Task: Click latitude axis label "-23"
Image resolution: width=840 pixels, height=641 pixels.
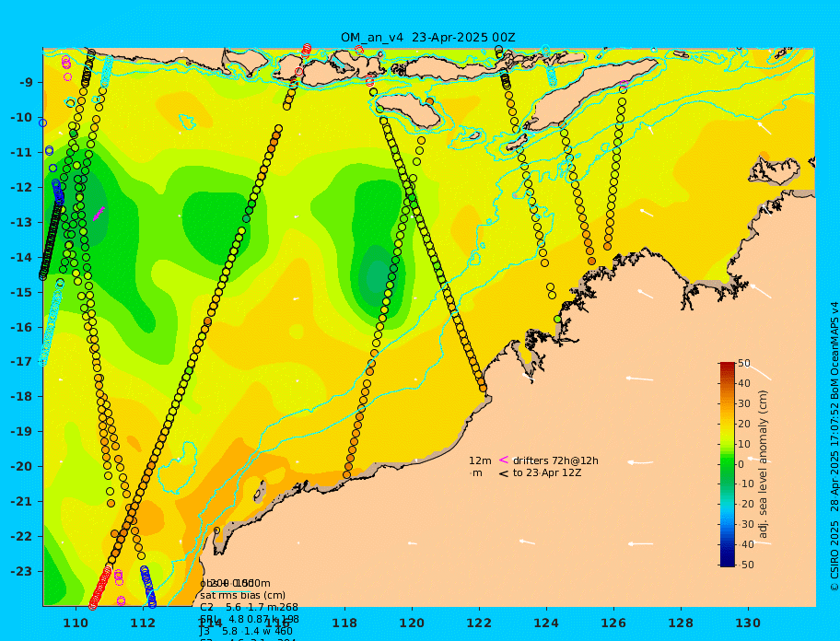Action: pyautogui.click(x=22, y=571)
